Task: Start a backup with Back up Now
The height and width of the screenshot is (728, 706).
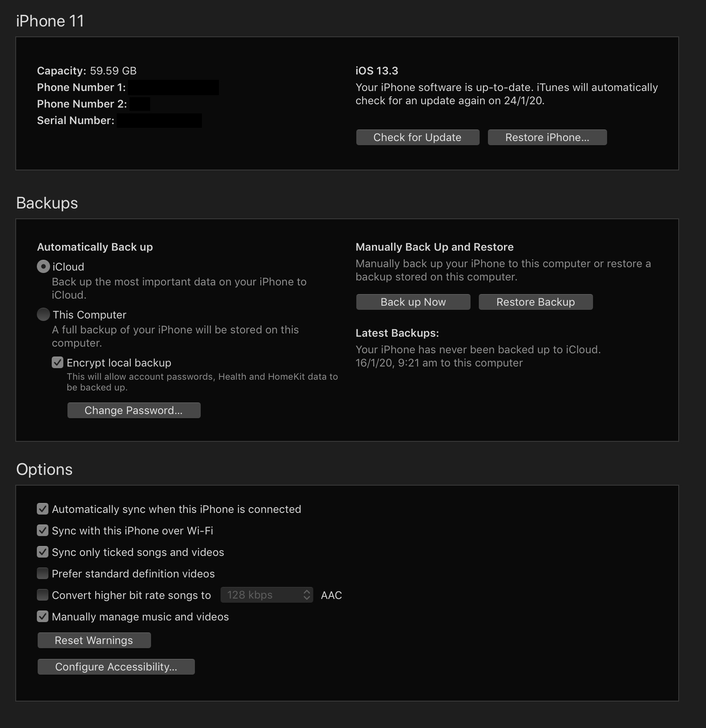Action: 413,302
